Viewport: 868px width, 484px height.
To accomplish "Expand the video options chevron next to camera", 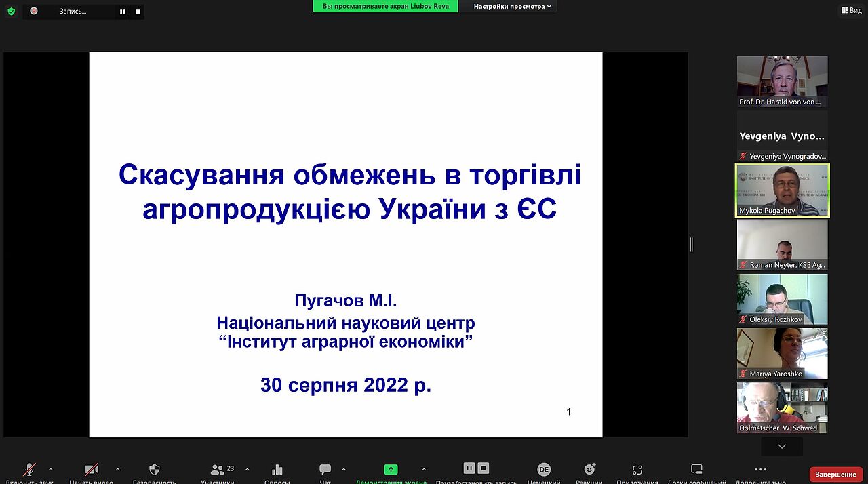I will point(117,469).
